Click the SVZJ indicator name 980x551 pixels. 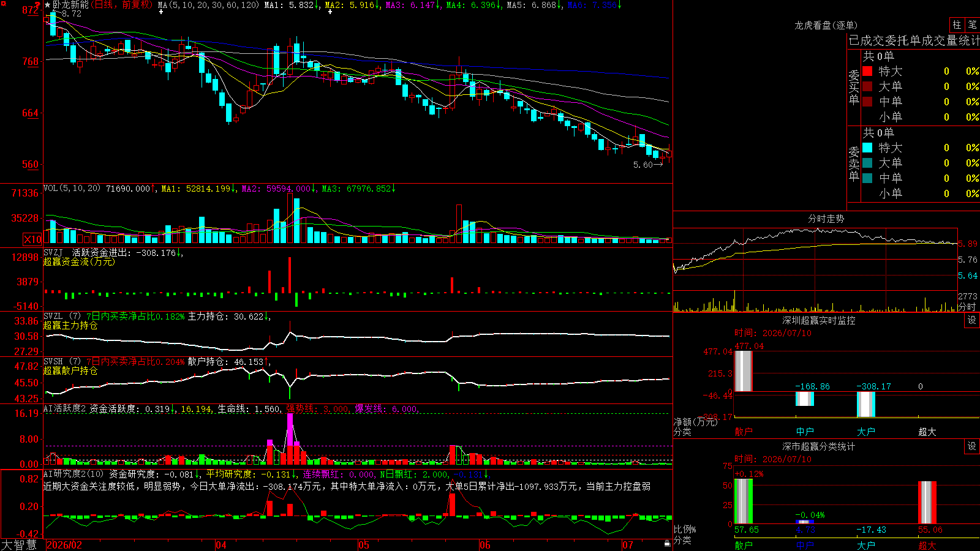coord(53,252)
